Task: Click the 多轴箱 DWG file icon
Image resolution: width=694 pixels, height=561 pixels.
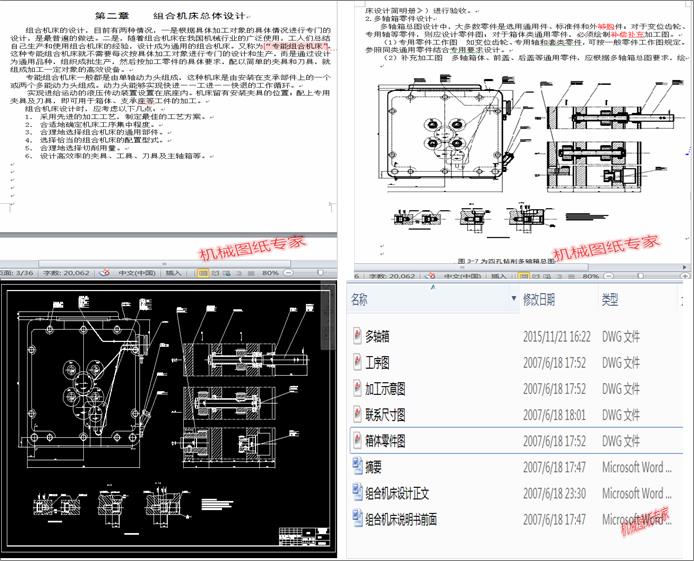Action: (357, 337)
